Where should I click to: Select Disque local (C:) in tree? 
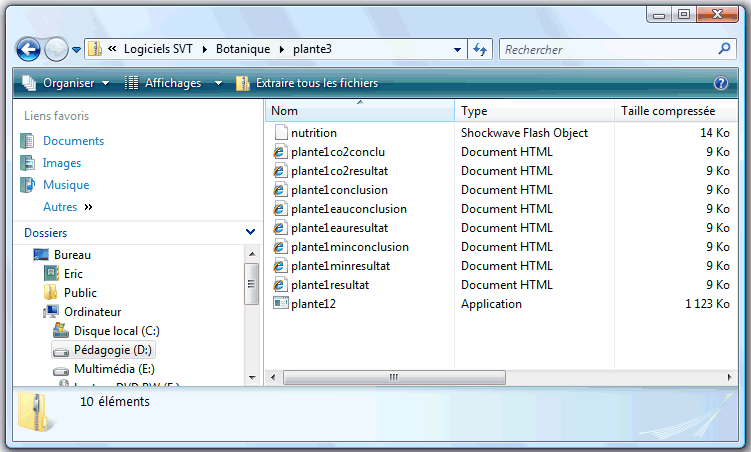point(116,331)
